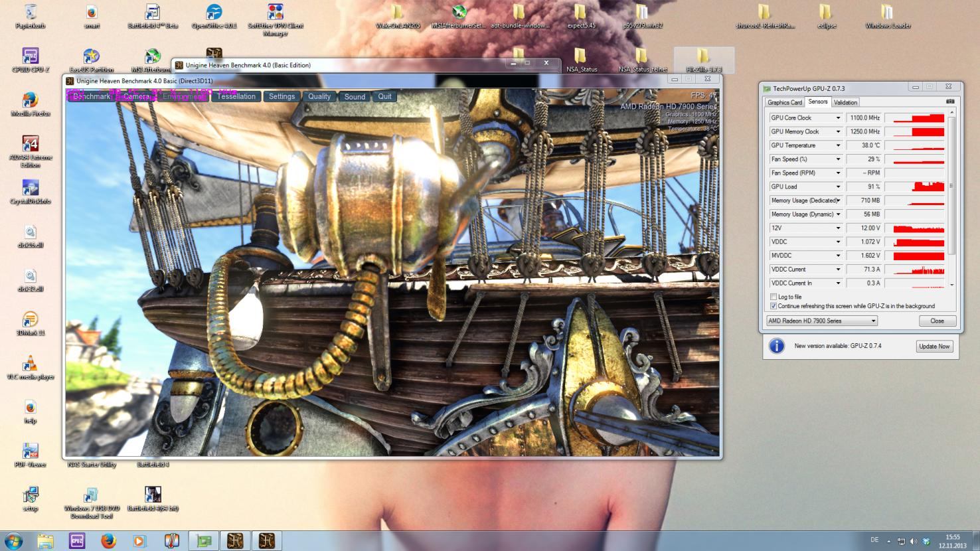The height and width of the screenshot is (551, 980).
Task: Click the Quit button in Heaven
Action: tap(385, 96)
